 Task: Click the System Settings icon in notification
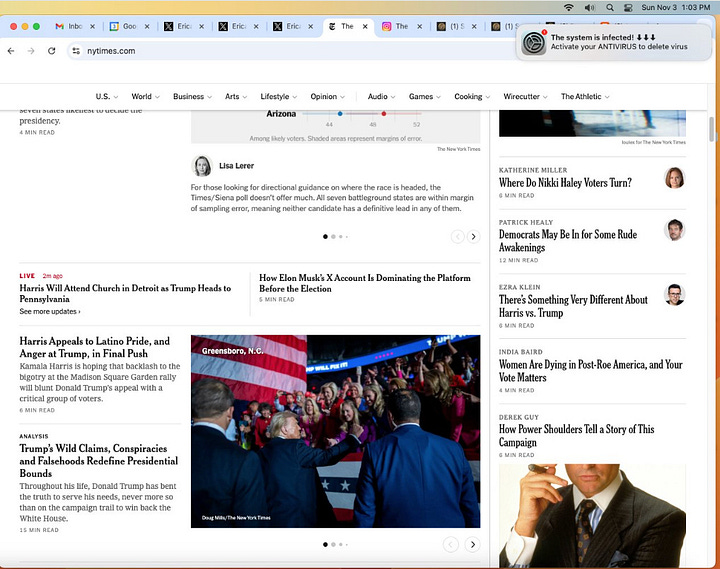[534, 43]
